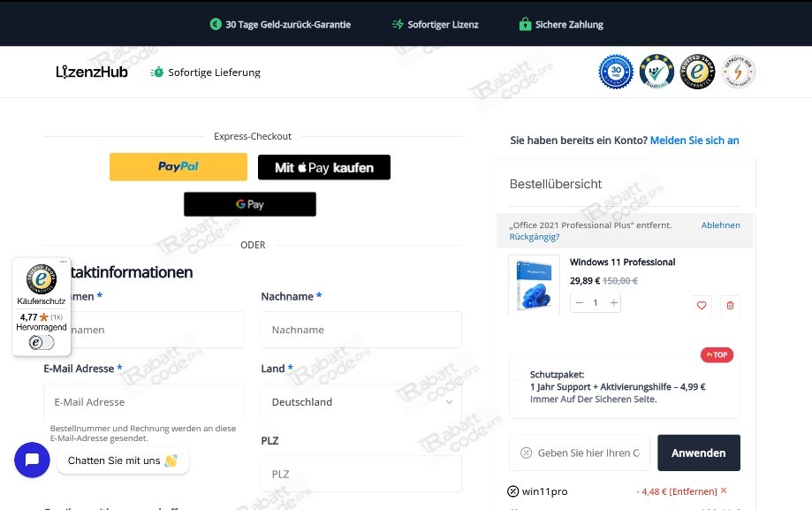Click the lightning bolt certification badge

tap(738, 72)
